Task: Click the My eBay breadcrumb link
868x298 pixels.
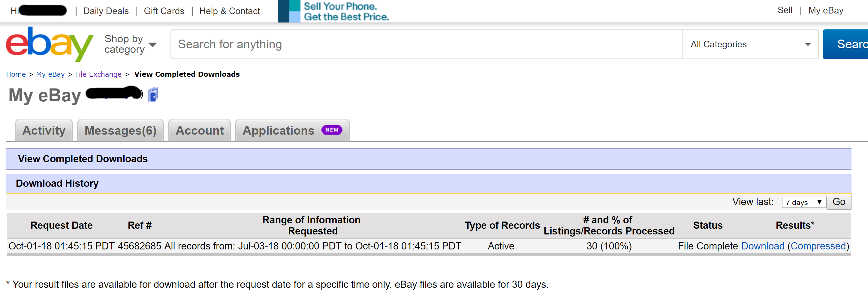Action: 50,74
